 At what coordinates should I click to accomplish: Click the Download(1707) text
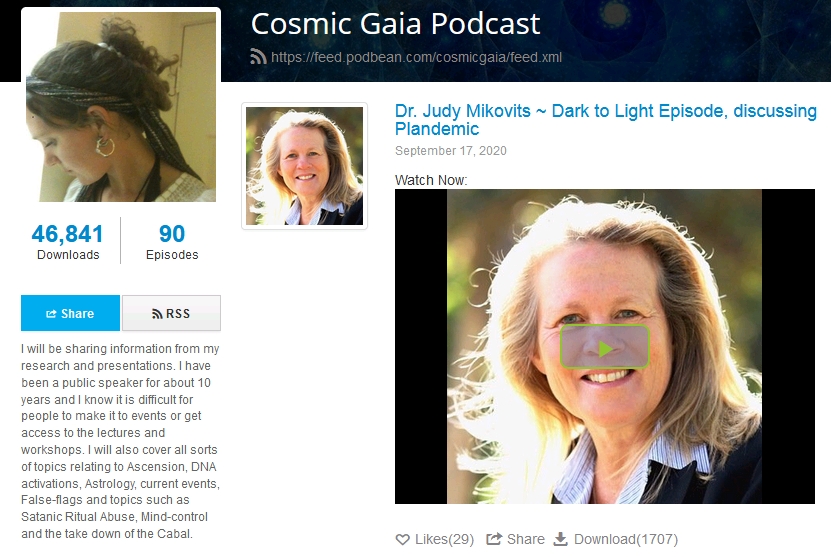click(626, 540)
